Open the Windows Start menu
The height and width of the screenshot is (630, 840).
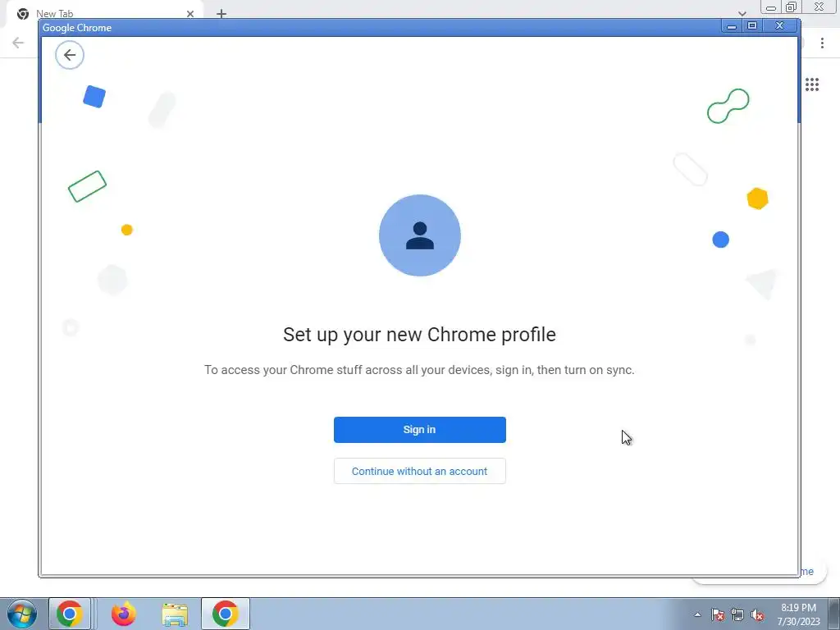point(22,614)
